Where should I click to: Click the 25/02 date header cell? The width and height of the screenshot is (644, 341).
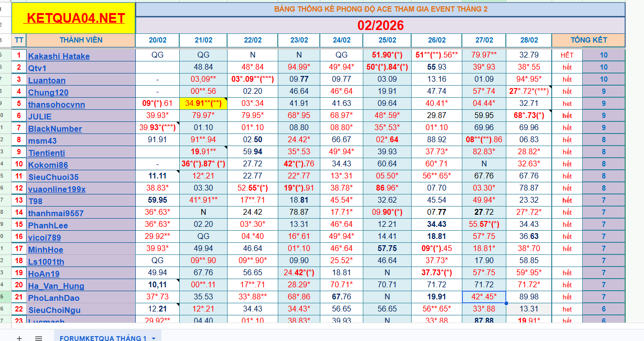coord(387,40)
